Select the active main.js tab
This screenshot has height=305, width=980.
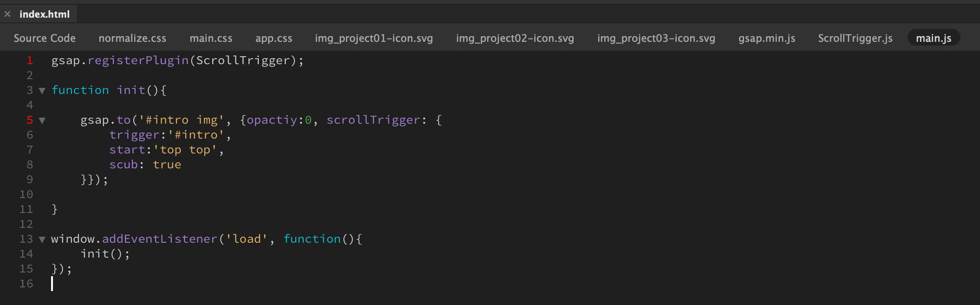(x=933, y=38)
